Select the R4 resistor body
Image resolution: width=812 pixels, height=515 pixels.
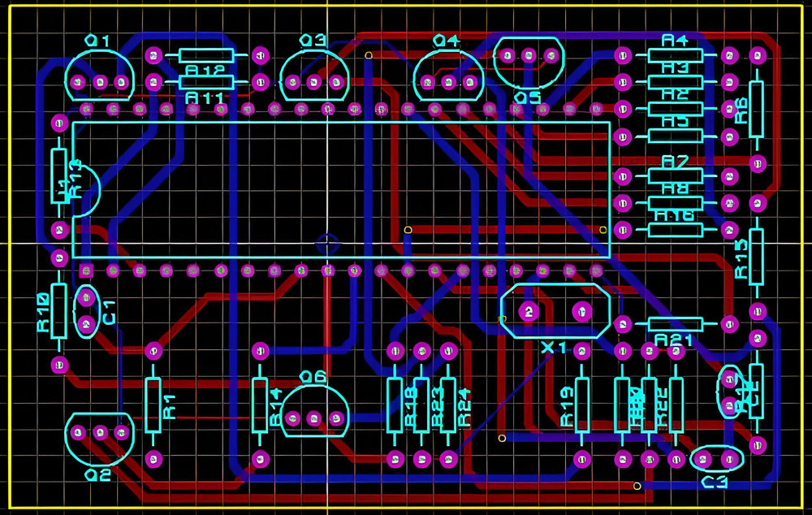tap(675, 55)
